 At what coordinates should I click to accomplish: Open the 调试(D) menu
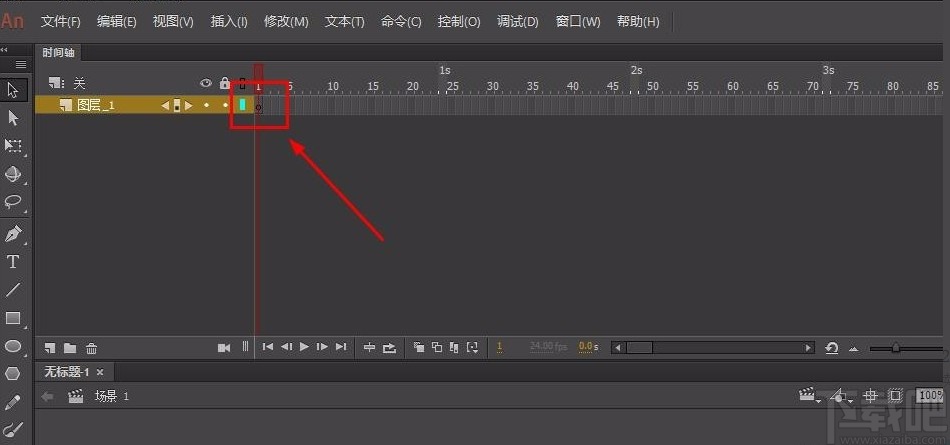pos(517,22)
